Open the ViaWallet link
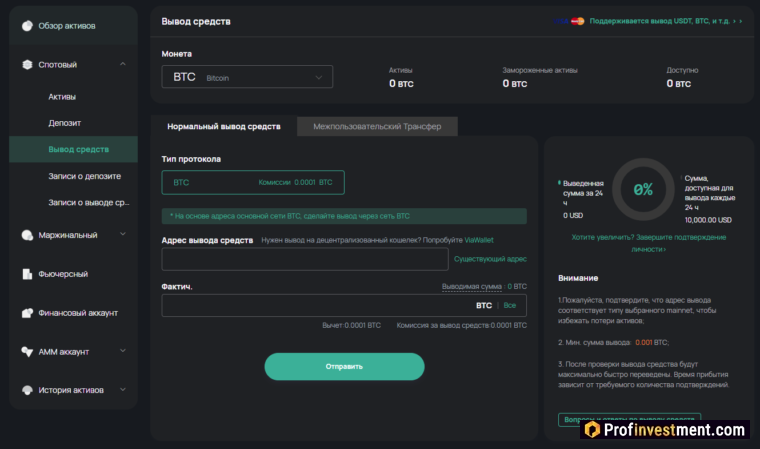Viewport: 760px width, 449px height. [x=479, y=240]
